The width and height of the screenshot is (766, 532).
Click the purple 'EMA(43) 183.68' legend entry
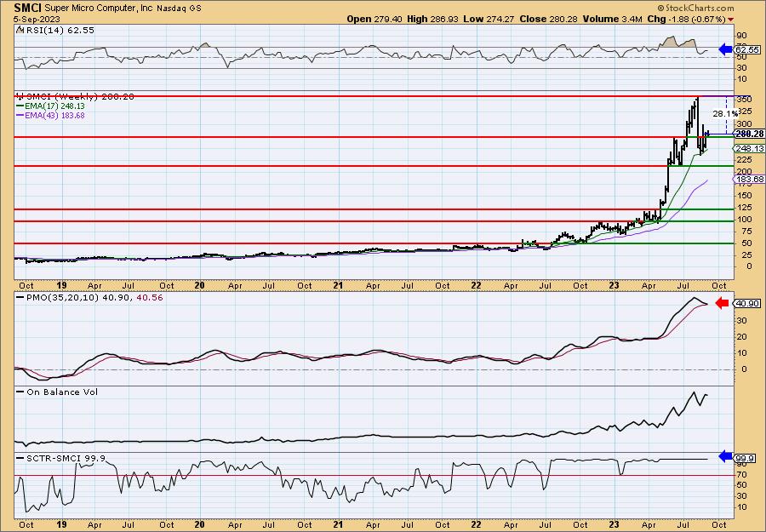tap(50, 115)
